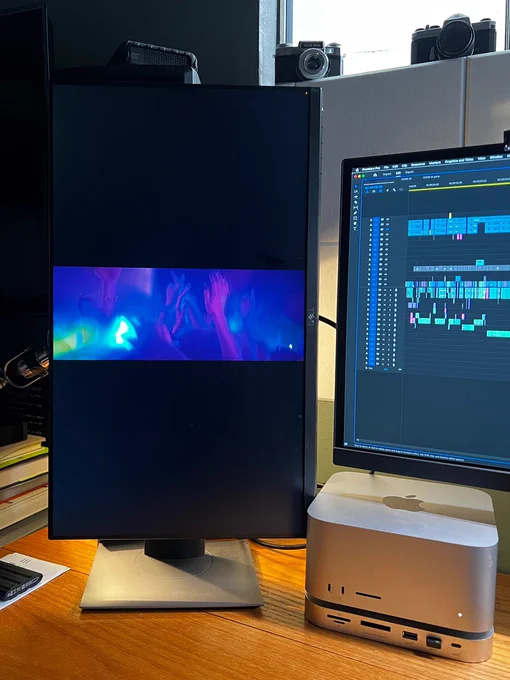
Task: Open the Clip menu
Action: point(404,166)
